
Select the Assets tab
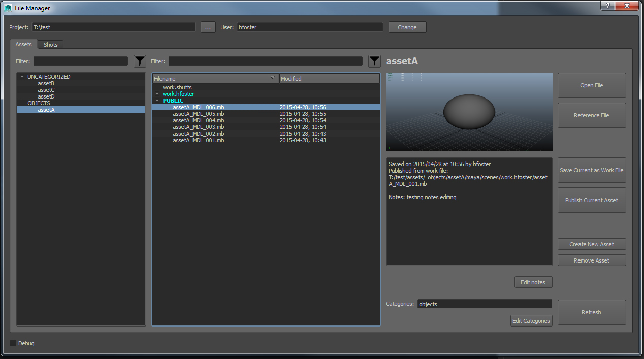23,44
